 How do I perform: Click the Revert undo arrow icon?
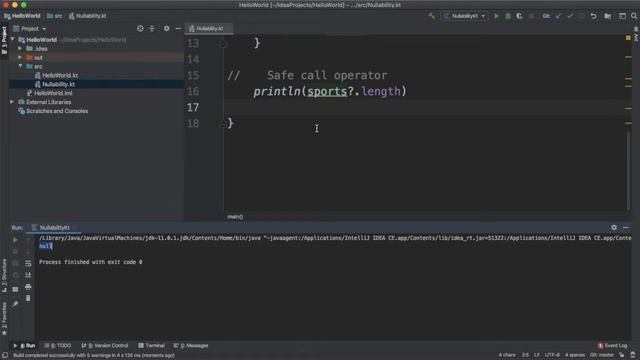coord(593,16)
